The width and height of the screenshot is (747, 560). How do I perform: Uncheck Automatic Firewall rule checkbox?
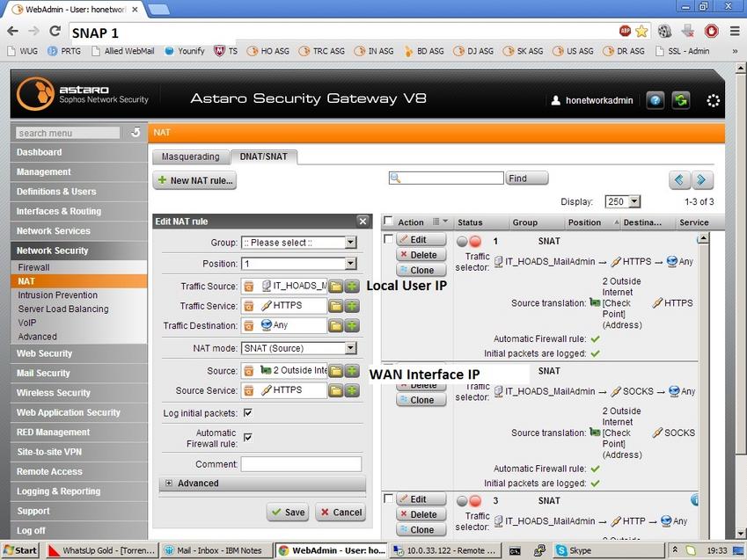pos(248,437)
